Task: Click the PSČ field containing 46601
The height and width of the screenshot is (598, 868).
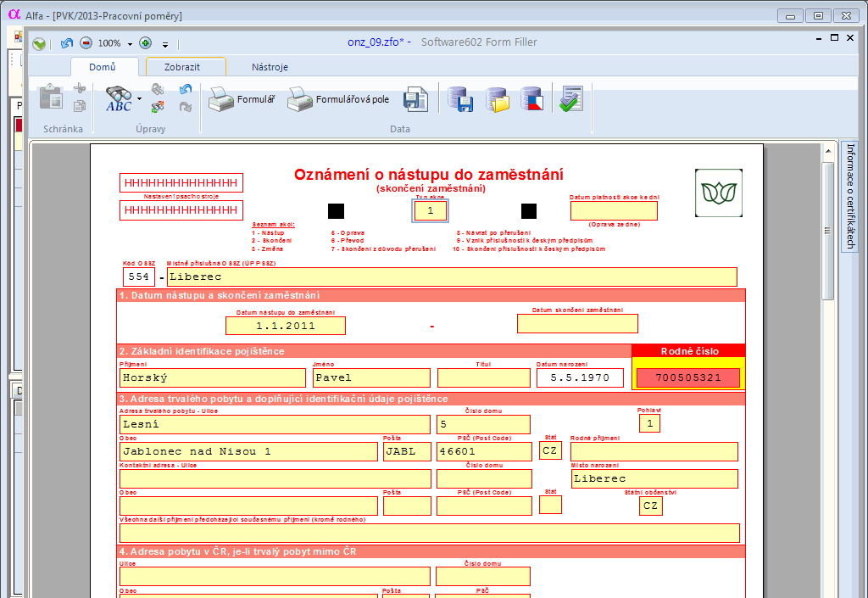Action: (484, 452)
